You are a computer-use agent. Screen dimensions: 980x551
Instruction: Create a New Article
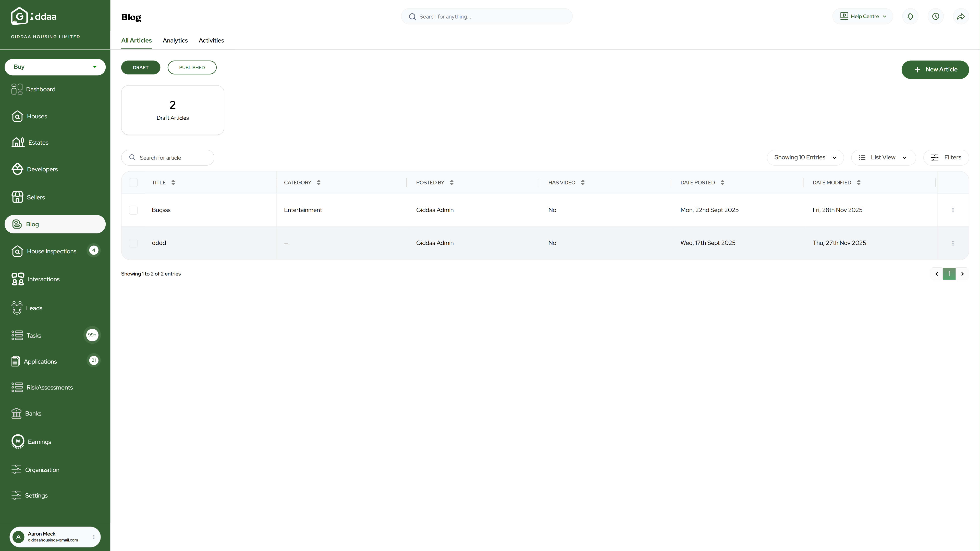pos(936,70)
